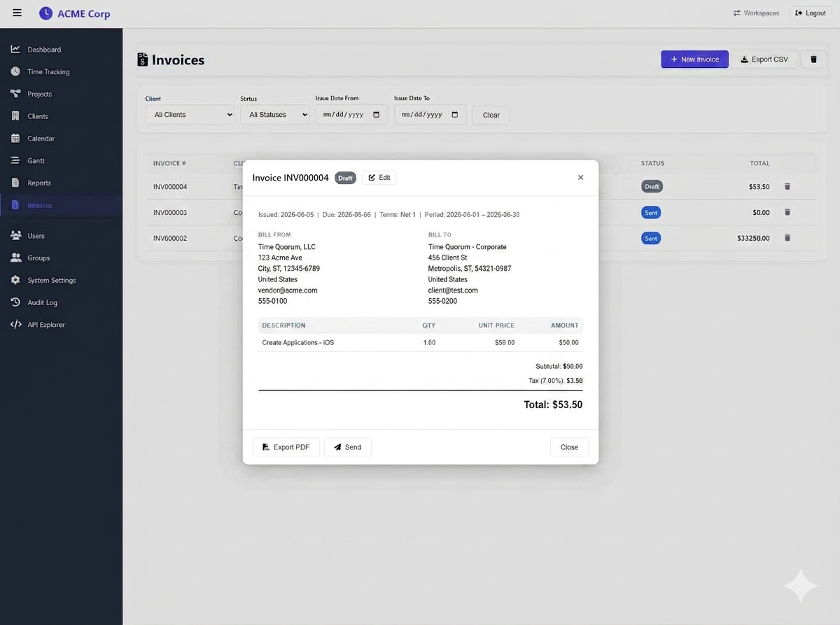The image size is (840, 625).
Task: Open calendar picker for Issue Date To
Action: [x=455, y=115]
